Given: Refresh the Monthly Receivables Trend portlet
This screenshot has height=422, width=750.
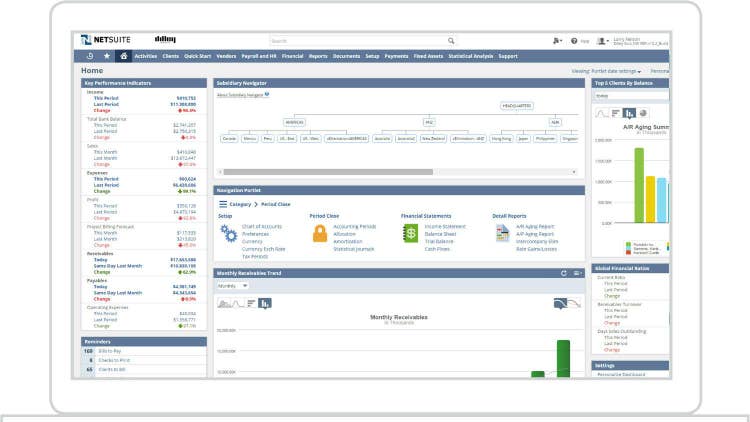Looking at the screenshot, I should (563, 273).
